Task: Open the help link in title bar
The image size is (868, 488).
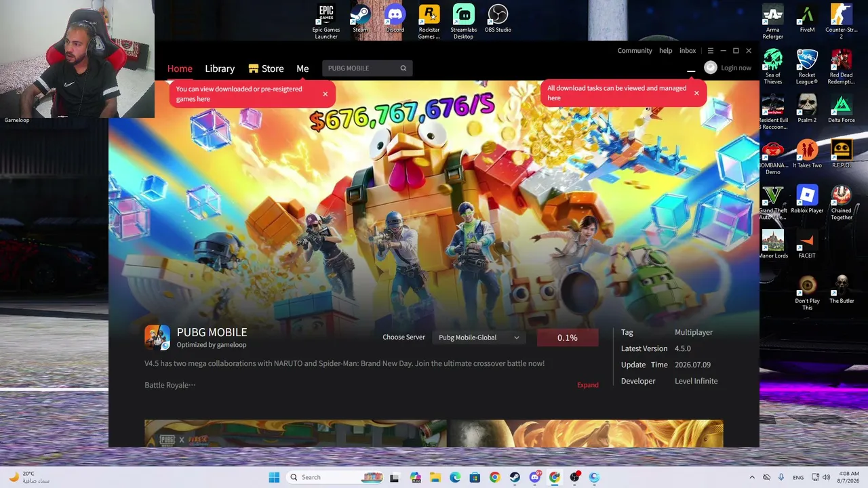Action: (x=666, y=51)
